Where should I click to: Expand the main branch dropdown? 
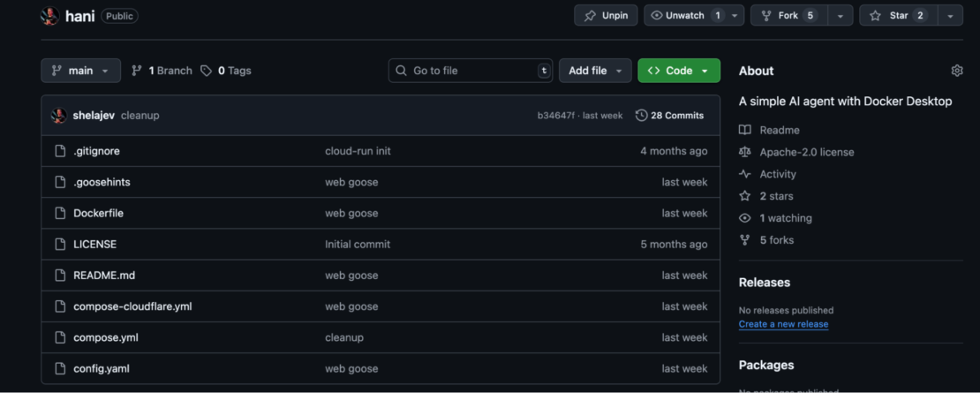click(80, 71)
